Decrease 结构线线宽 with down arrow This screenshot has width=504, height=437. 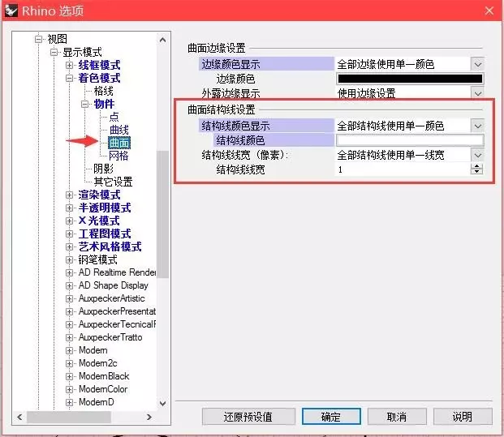click(x=476, y=172)
